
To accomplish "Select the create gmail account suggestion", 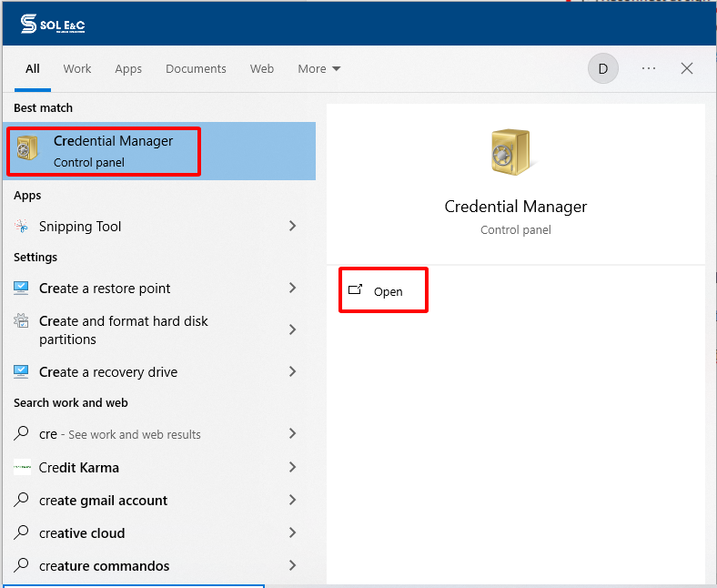I will click(x=103, y=501).
